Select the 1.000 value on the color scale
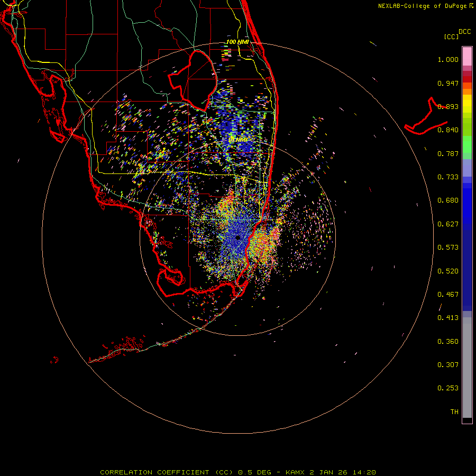 tap(448, 59)
